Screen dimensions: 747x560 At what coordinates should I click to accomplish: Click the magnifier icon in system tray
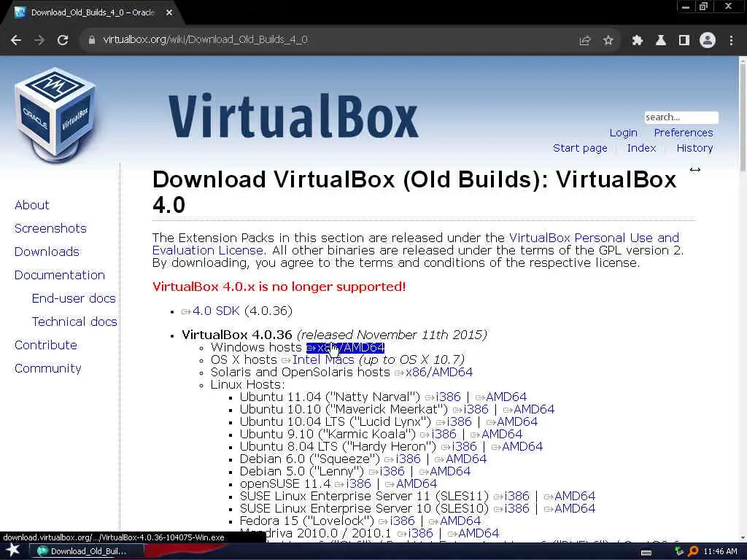(x=693, y=551)
